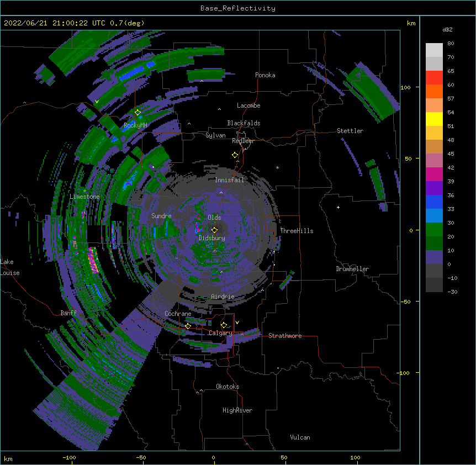This screenshot has width=476, height=465.
Task: Click the Airdrie label
Action: (223, 297)
